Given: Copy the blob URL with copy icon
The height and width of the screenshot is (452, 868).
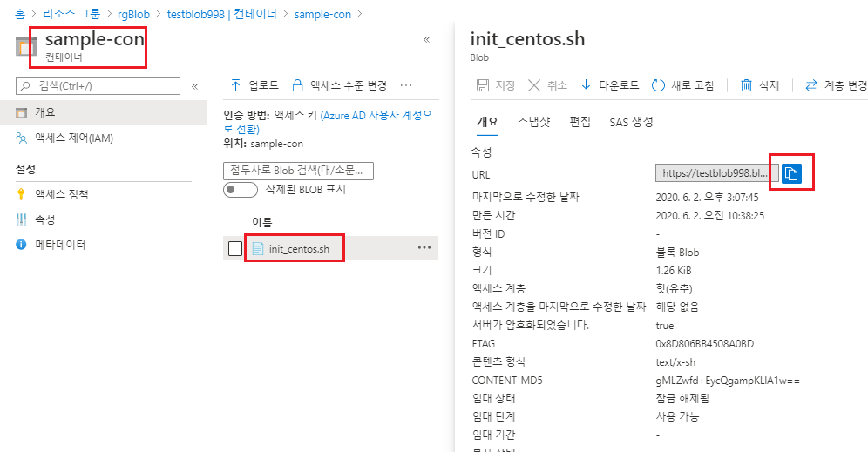Looking at the screenshot, I should point(791,173).
